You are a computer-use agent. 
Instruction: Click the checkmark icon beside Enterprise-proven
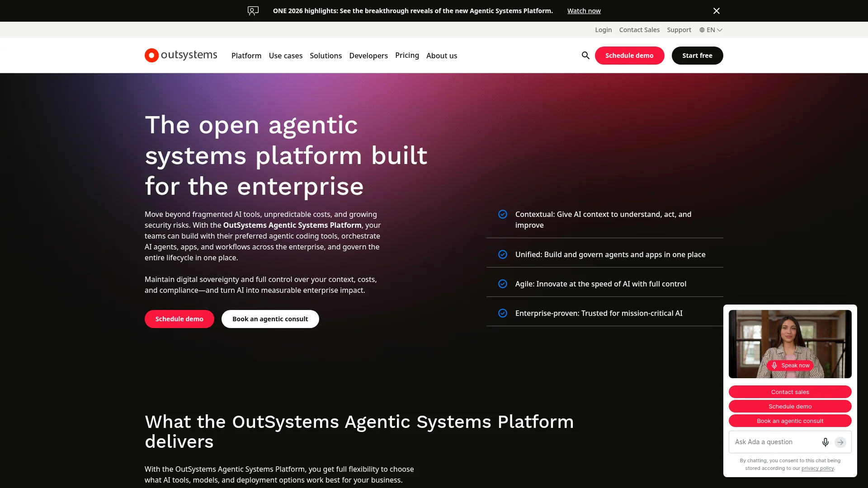(x=503, y=313)
